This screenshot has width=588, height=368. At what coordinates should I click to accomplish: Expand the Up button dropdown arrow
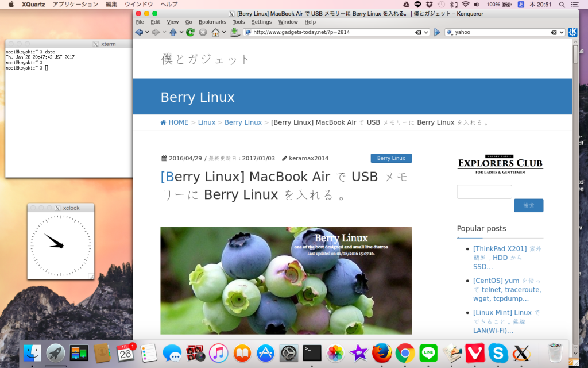(x=181, y=32)
